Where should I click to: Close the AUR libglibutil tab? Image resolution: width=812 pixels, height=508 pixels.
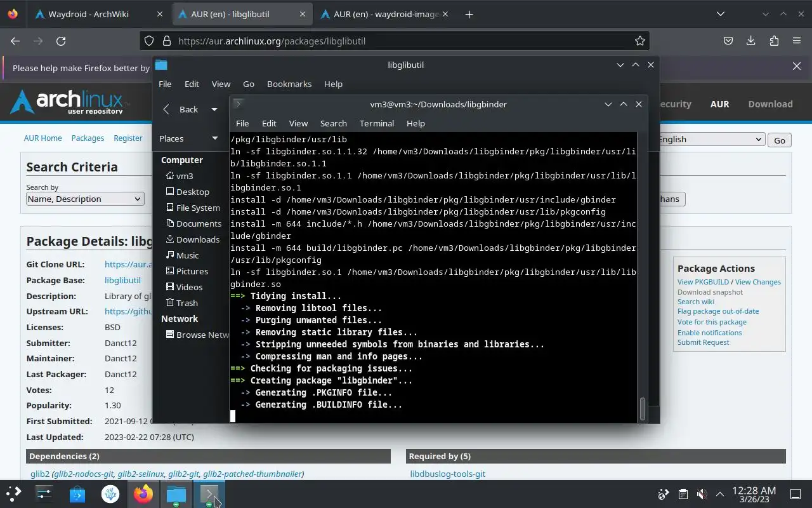(303, 14)
